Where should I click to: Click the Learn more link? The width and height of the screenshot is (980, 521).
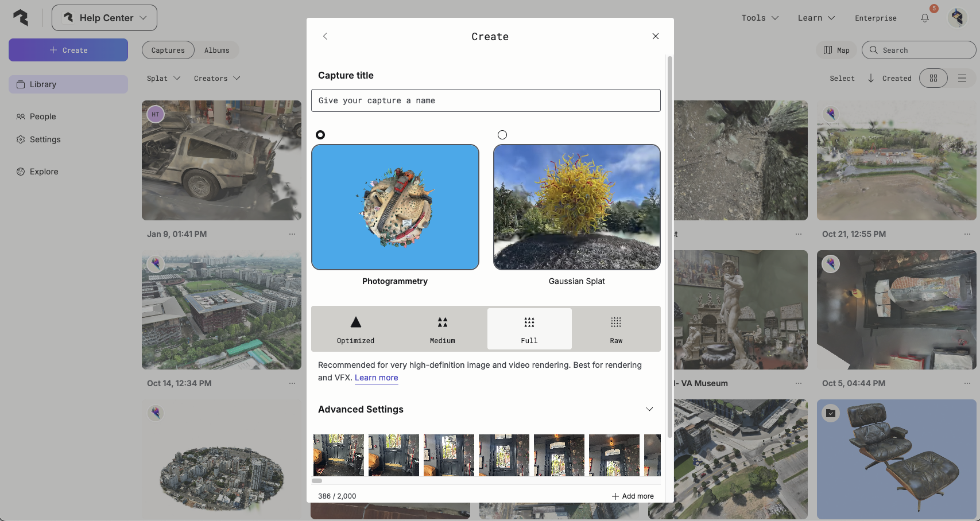click(x=376, y=378)
